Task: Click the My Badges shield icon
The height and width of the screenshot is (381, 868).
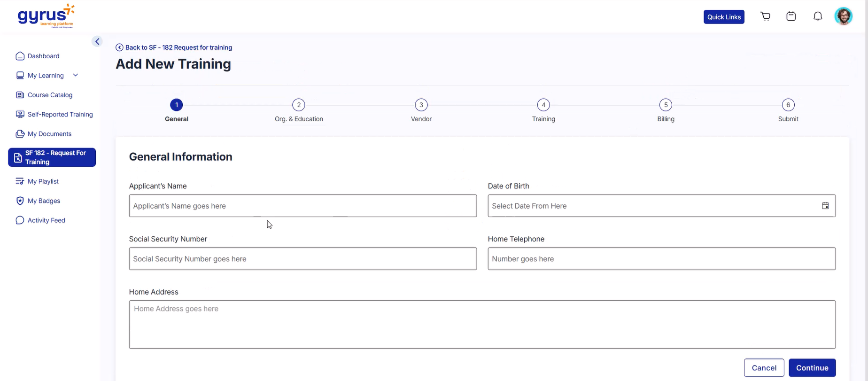Action: (x=20, y=201)
